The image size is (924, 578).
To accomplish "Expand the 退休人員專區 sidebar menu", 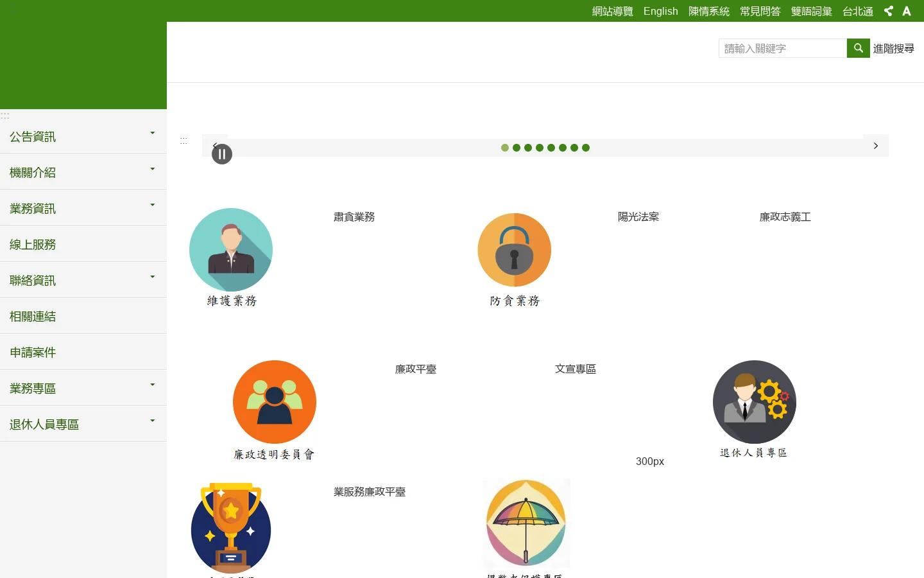I will [x=83, y=424].
